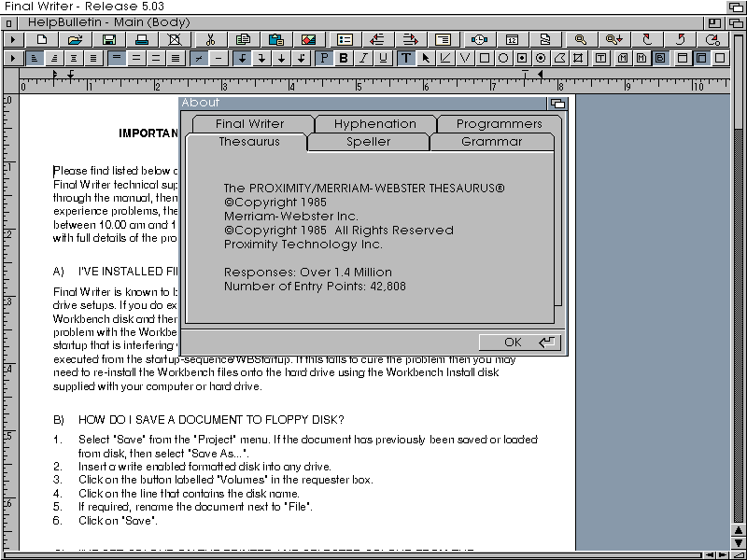This screenshot has width=747, height=560.
Task: Toggle Bold formatting
Action: pyautogui.click(x=344, y=58)
